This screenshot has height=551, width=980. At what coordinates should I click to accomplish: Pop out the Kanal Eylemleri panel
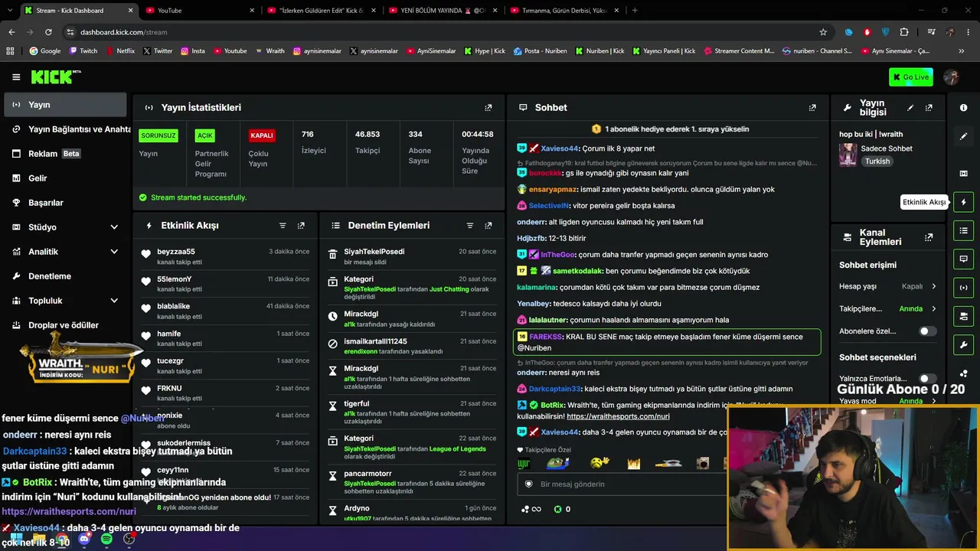point(929,237)
